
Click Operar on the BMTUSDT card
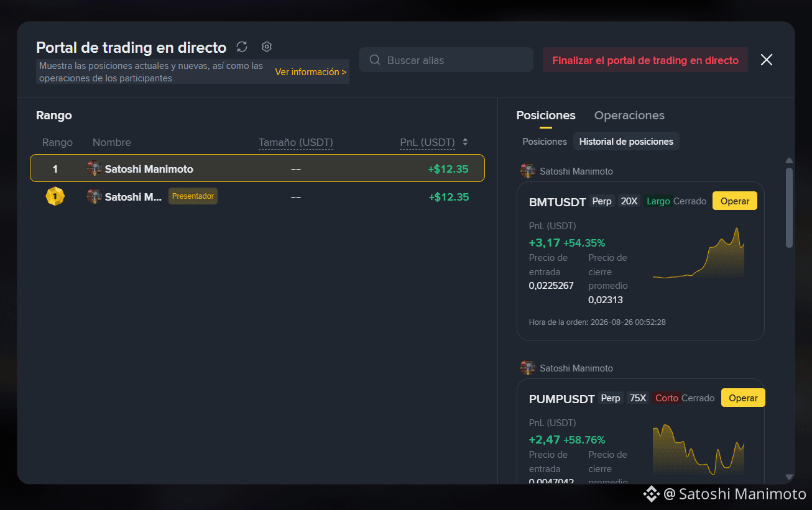[735, 201]
